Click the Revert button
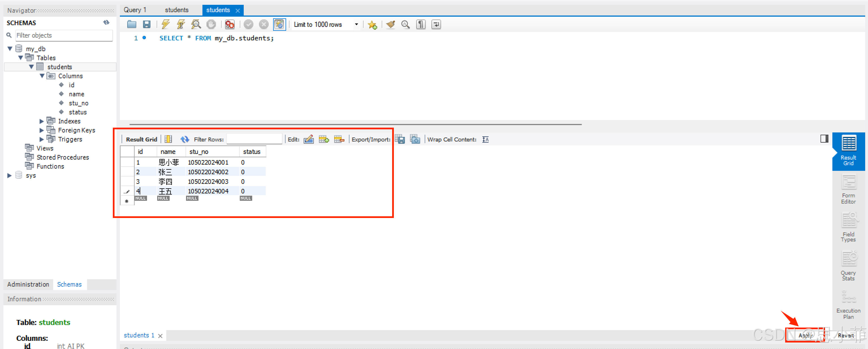This screenshot has height=349, width=868. pyautogui.click(x=845, y=335)
